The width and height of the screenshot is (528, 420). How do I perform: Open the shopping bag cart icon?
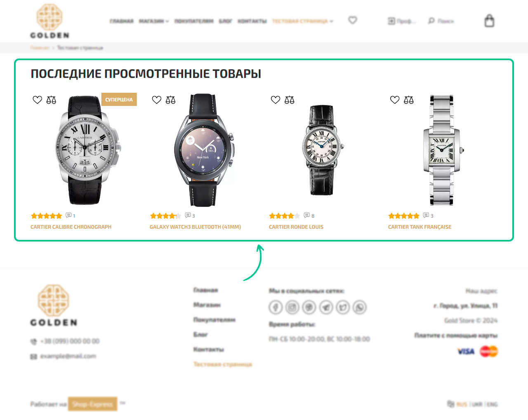(489, 21)
